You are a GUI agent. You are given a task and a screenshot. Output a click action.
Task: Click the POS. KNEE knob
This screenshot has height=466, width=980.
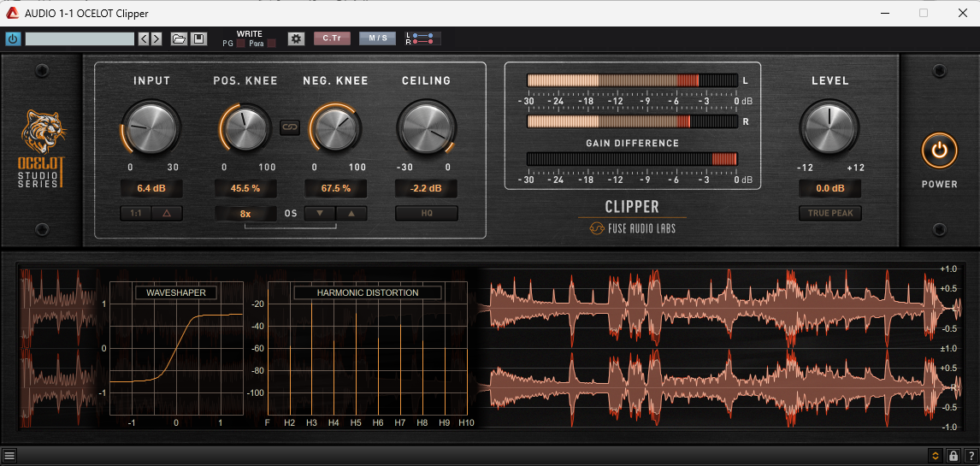(x=245, y=128)
